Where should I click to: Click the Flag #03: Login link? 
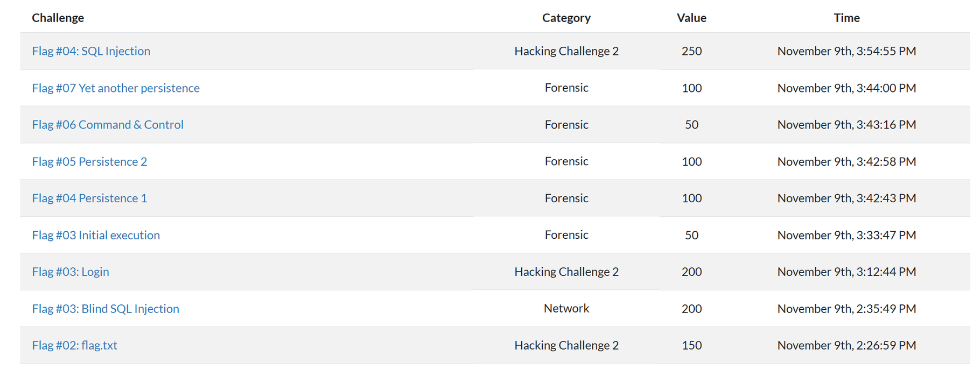[71, 272]
